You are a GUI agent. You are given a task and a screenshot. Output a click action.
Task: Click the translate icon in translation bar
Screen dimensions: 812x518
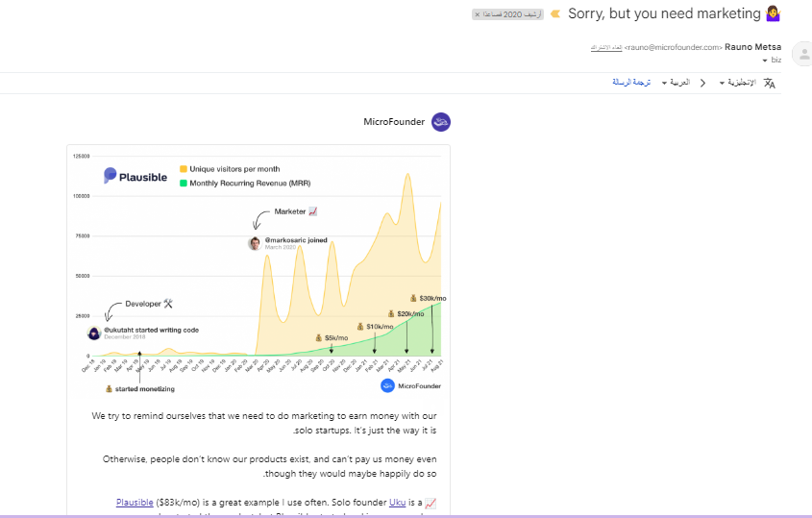(769, 83)
